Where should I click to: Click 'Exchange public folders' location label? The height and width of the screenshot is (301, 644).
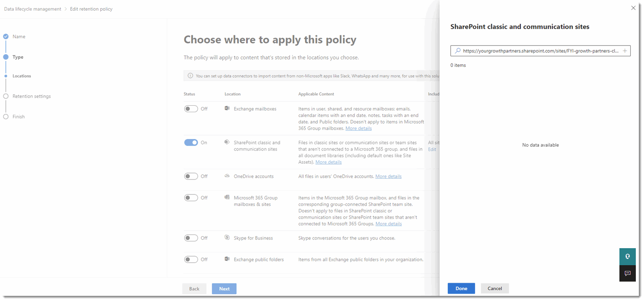click(x=259, y=259)
